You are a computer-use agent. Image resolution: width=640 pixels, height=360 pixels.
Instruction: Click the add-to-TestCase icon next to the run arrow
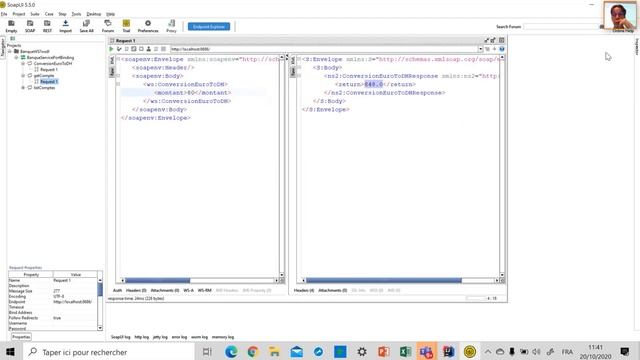[x=119, y=49]
